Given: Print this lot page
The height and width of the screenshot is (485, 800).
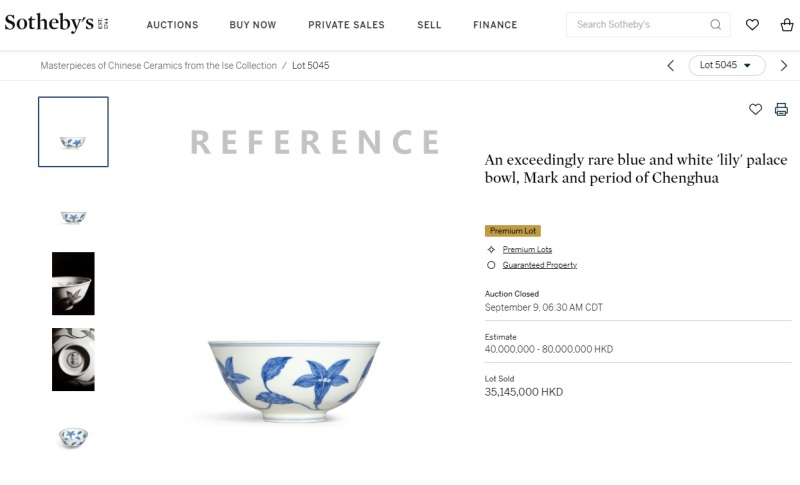Looking at the screenshot, I should 781,109.
